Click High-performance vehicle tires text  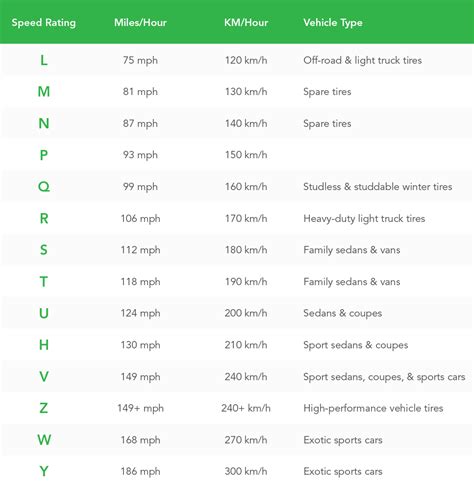coord(373,408)
